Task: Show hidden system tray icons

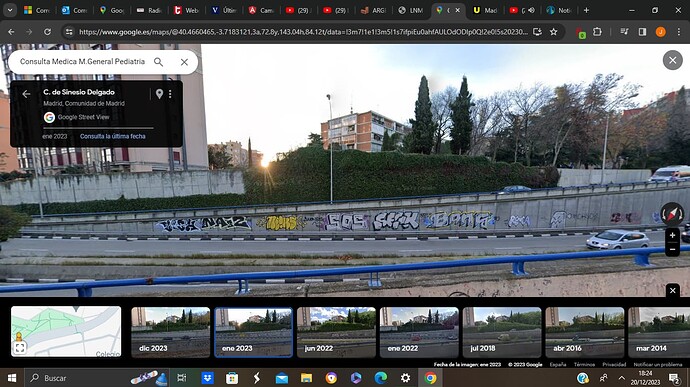Action: coord(621,378)
